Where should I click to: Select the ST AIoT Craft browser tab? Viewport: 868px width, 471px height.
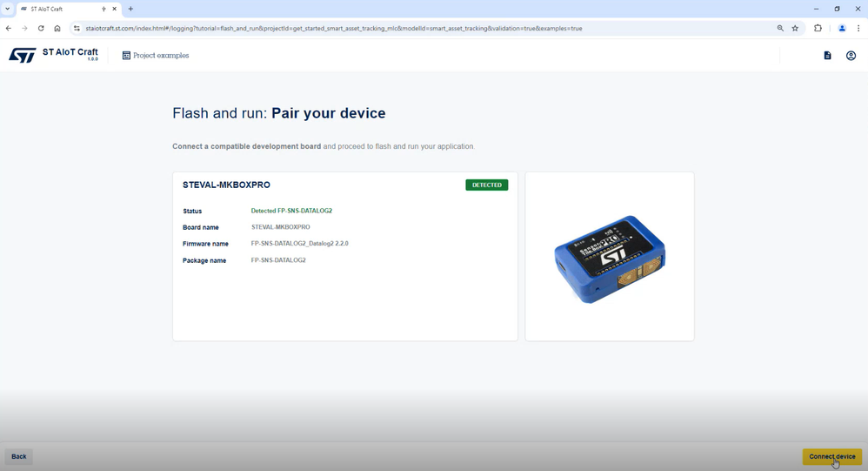pos(70,9)
